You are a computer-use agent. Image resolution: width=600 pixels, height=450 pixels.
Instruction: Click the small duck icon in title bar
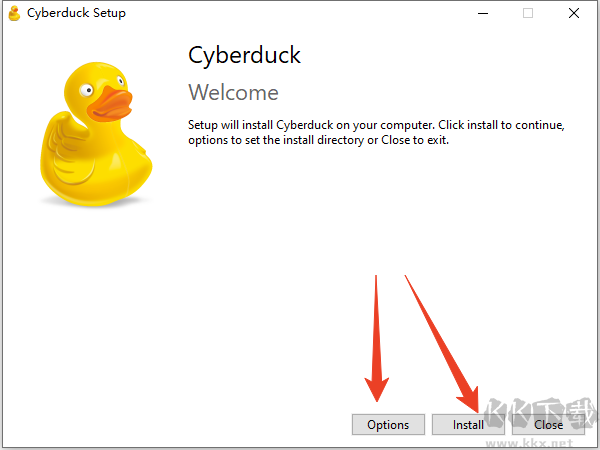(14, 14)
